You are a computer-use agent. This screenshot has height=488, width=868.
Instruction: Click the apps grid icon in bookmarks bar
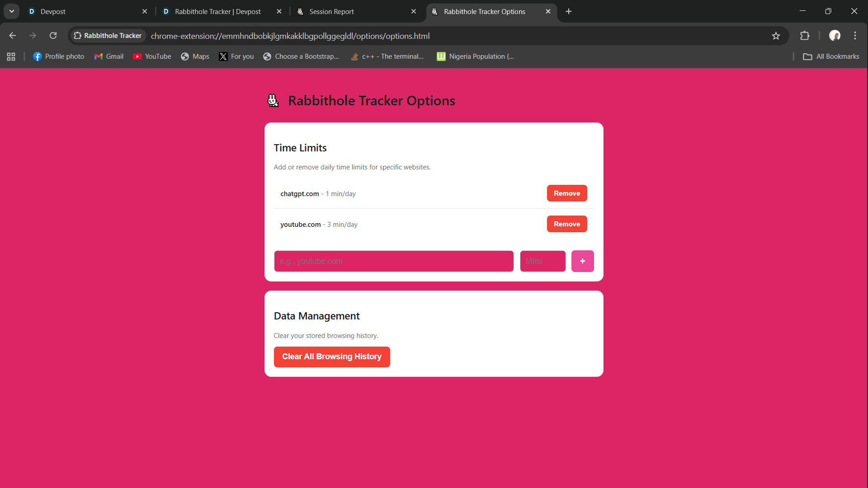click(11, 56)
